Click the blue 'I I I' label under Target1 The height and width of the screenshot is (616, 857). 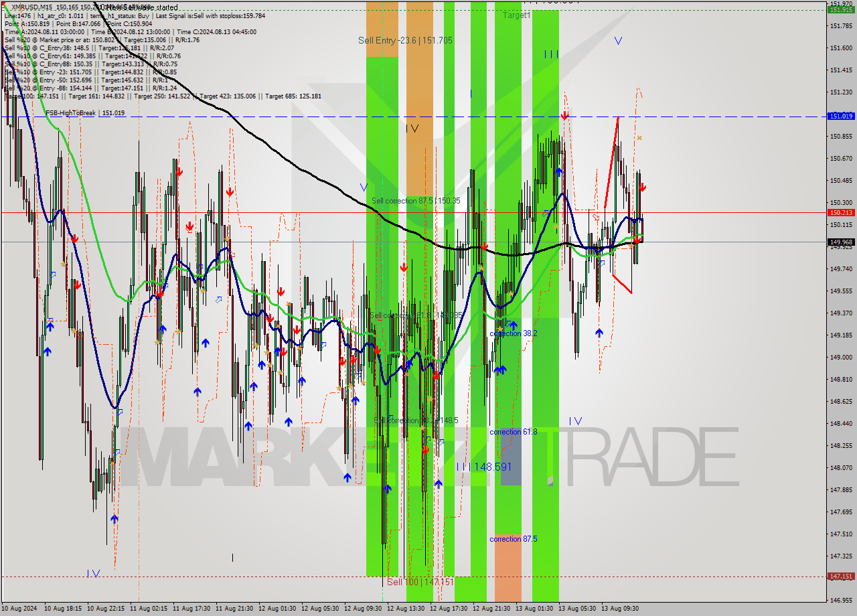click(x=551, y=54)
